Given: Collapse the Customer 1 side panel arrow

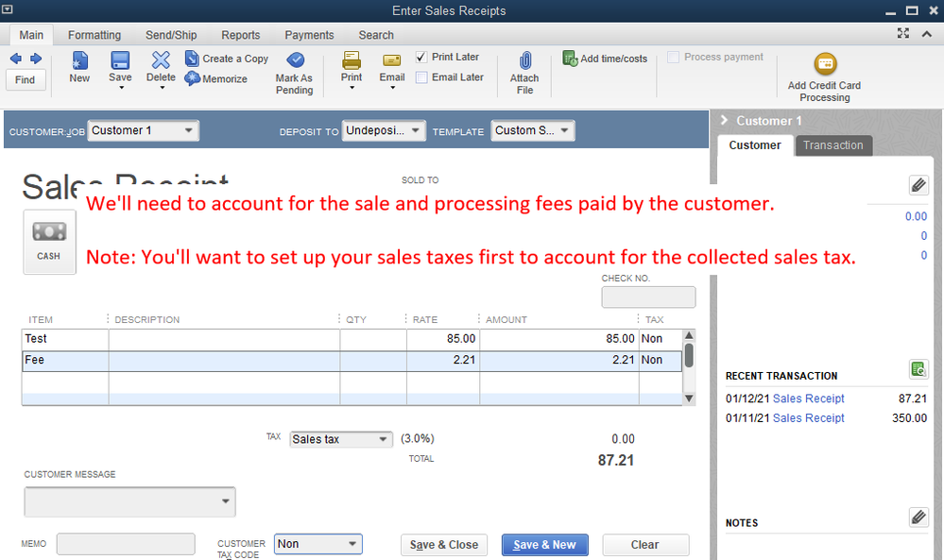Looking at the screenshot, I should coord(724,120).
